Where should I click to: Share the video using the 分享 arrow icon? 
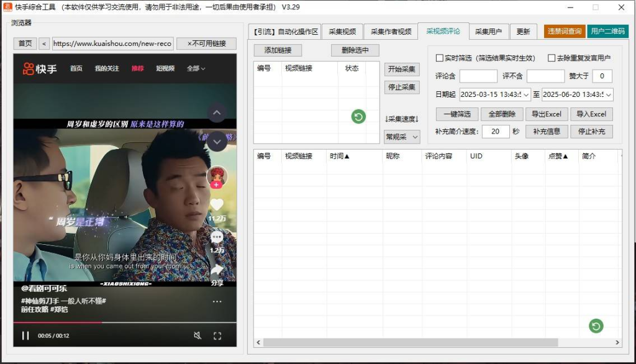[x=216, y=268]
